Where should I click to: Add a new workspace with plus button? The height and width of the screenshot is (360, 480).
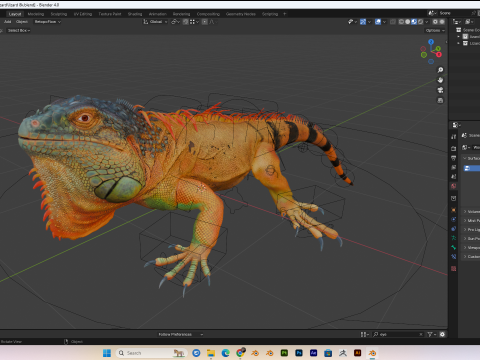284,14
